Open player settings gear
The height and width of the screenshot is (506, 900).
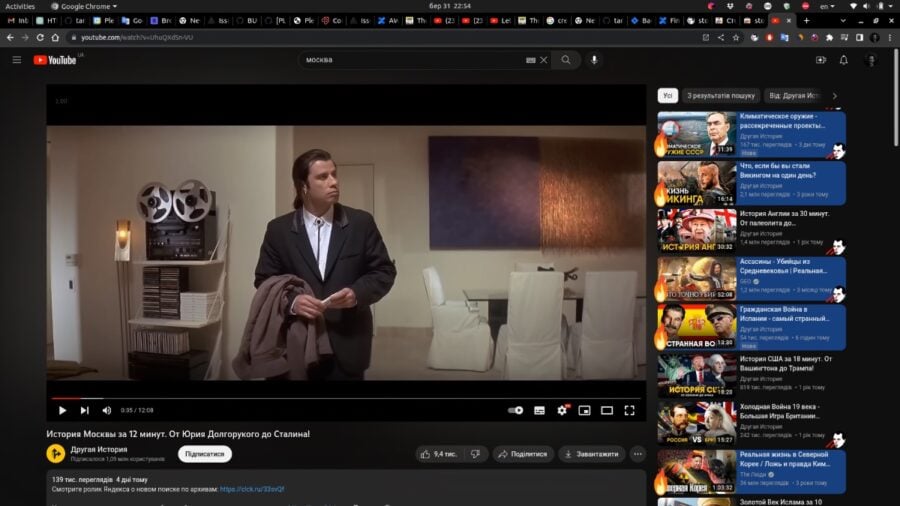[562, 410]
